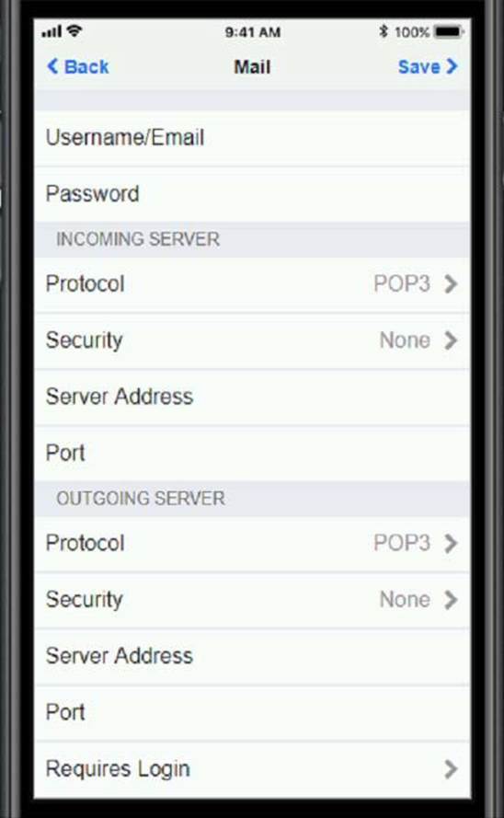
Task: Go Back to previous screen
Action: click(77, 67)
